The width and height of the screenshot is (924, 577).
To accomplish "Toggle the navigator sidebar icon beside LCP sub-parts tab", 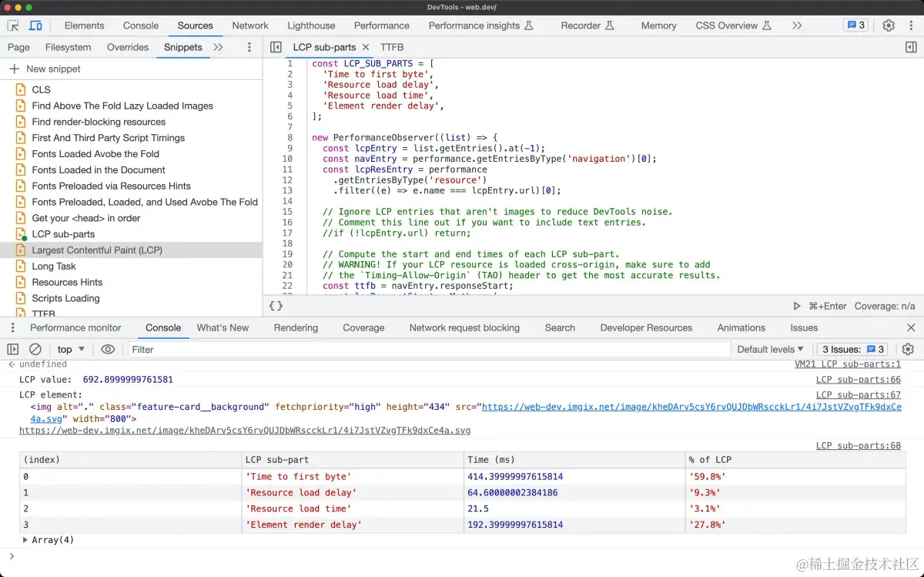I will click(x=276, y=47).
